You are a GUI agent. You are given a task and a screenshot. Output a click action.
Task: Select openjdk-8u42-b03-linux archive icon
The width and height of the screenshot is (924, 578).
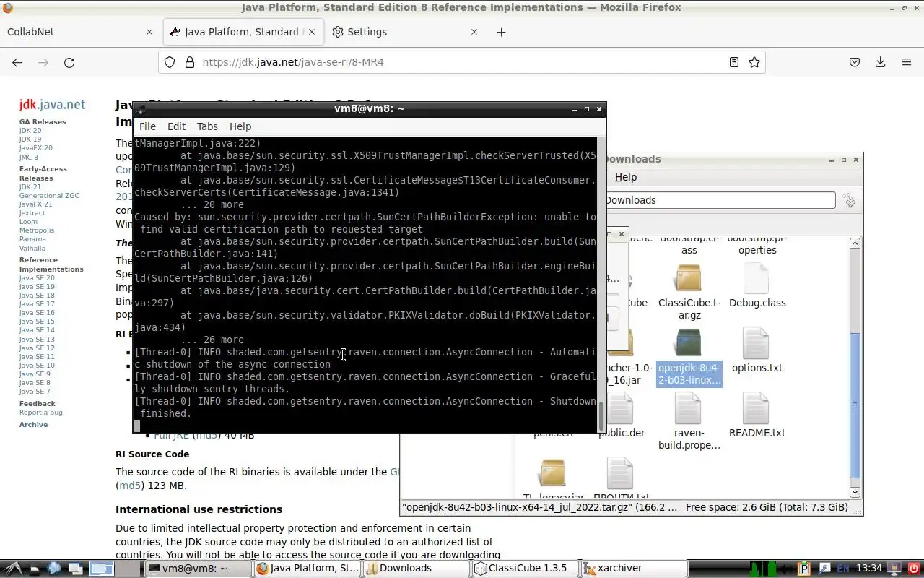(689, 344)
